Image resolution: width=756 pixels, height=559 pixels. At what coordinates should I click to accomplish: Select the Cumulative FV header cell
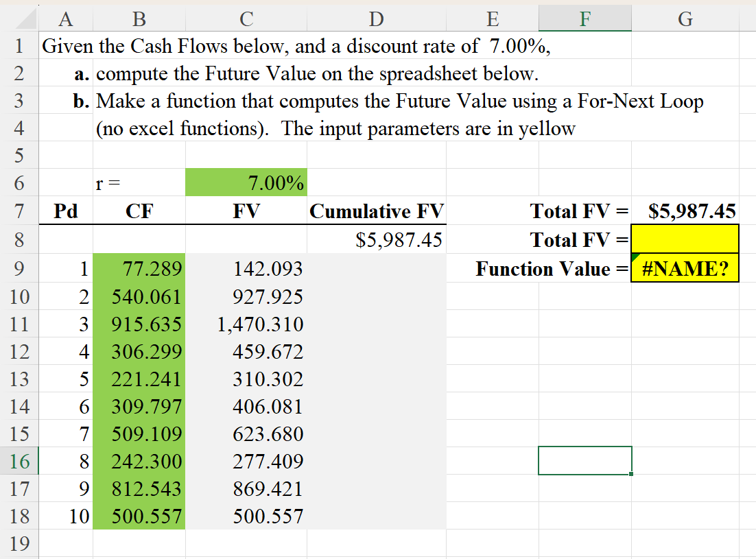(x=376, y=211)
